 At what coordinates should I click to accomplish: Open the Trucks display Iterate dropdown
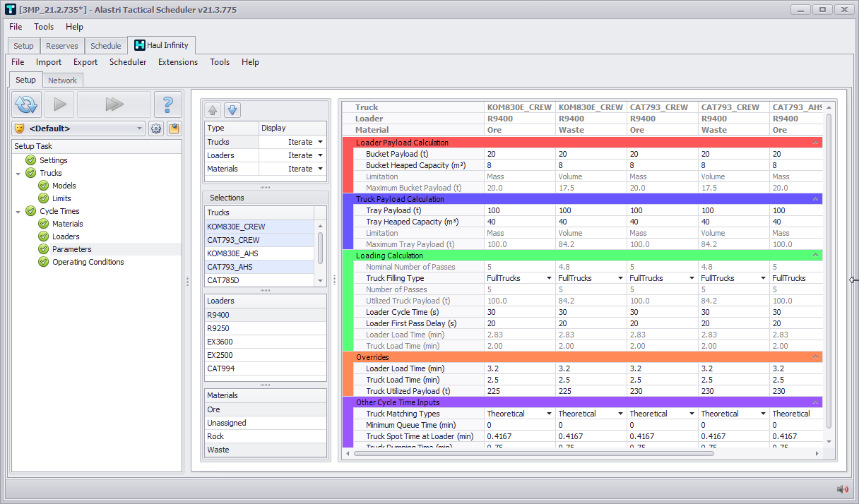click(x=320, y=142)
